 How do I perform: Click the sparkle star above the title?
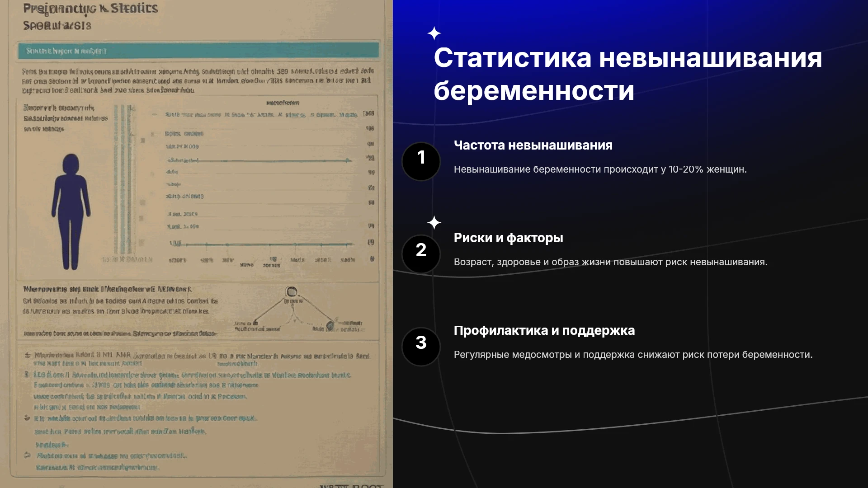point(434,33)
